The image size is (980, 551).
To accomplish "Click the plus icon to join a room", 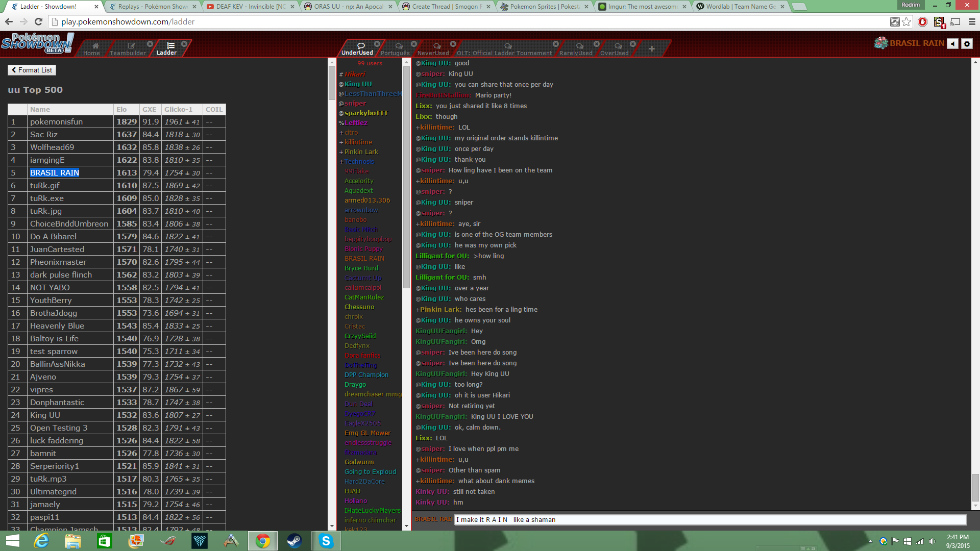I will tap(652, 48).
